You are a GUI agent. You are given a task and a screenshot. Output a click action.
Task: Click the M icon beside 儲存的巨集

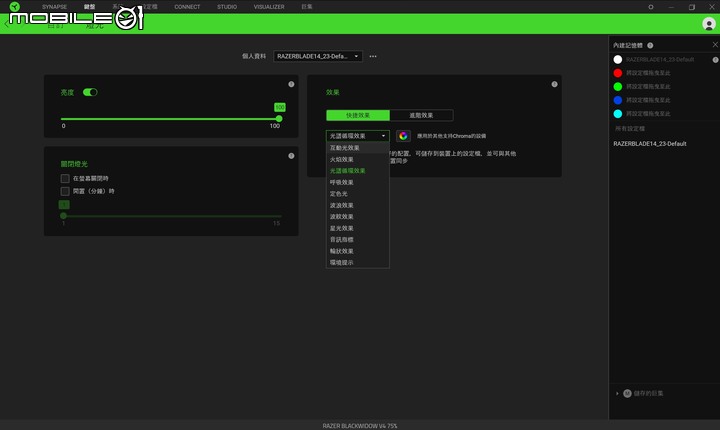627,393
